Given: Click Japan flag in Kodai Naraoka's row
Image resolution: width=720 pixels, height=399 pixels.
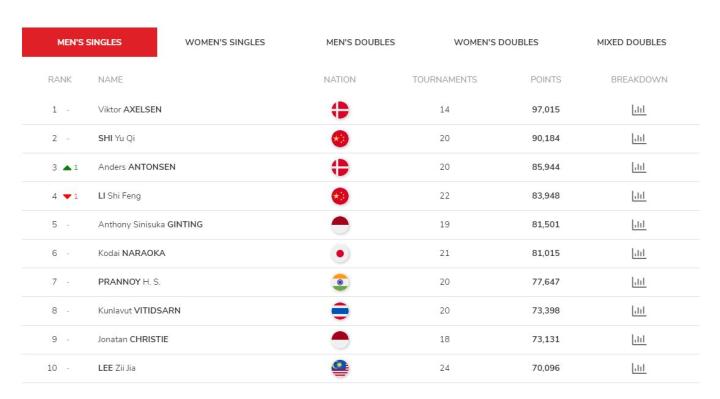Looking at the screenshot, I should point(340,253).
